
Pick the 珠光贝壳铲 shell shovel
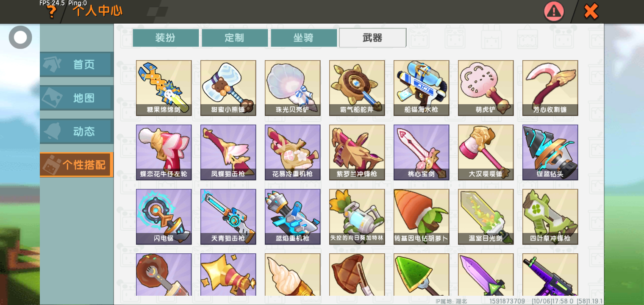point(293,88)
